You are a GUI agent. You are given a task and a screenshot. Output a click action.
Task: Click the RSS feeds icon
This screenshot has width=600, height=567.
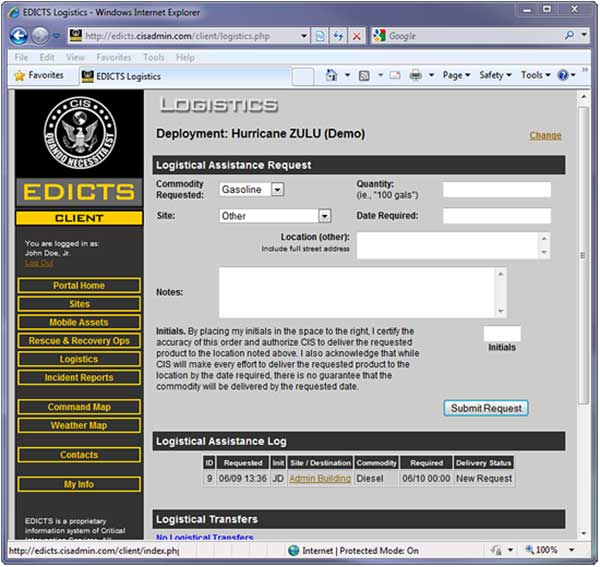tap(364, 75)
